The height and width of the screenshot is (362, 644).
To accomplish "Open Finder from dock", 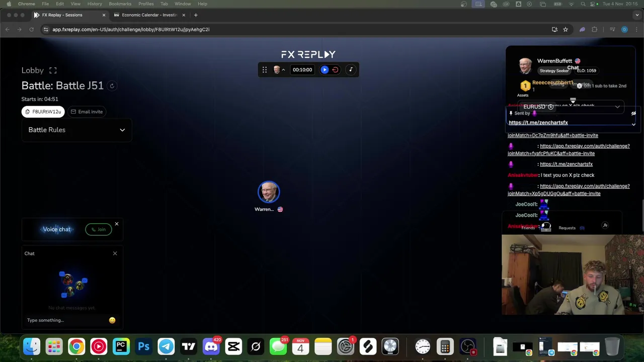I will [32, 346].
